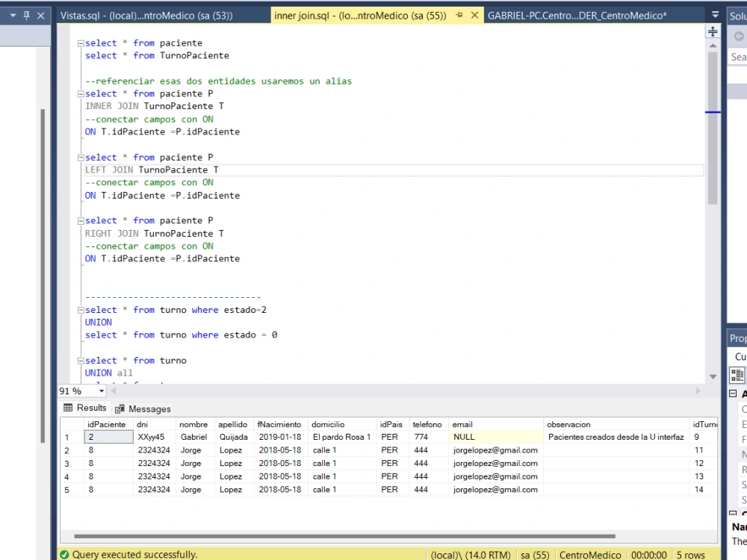Collapse the UNION estado query block
This screenshot has width=747, height=560.
point(81,310)
